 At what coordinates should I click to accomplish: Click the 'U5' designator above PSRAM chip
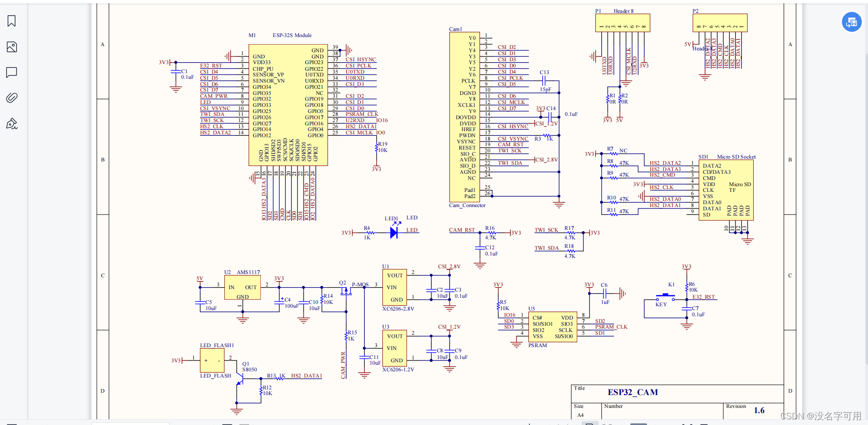[531, 308]
